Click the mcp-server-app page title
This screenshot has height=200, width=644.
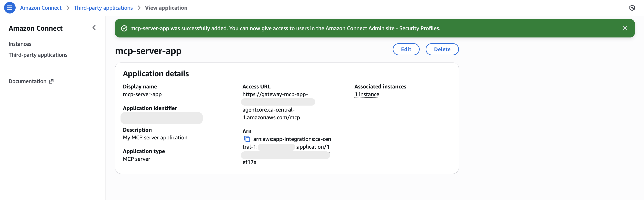[x=148, y=51]
